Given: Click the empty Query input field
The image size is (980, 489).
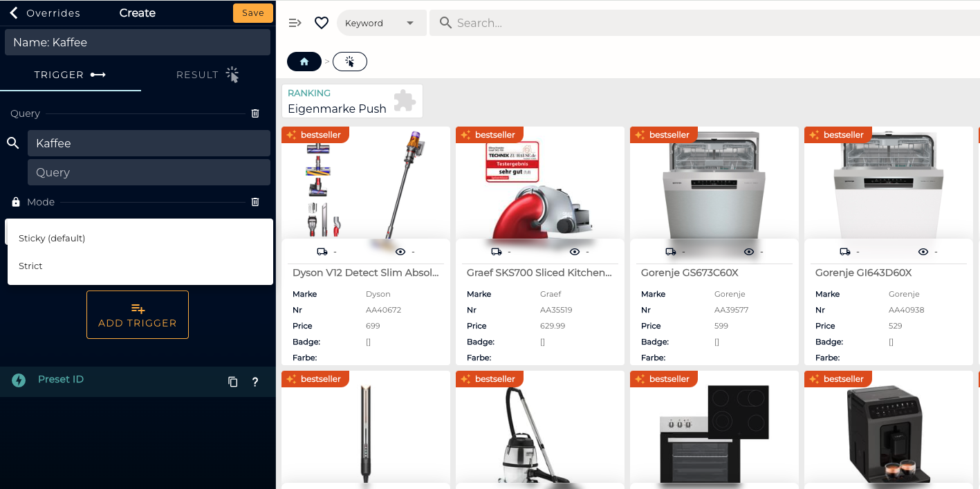Looking at the screenshot, I should 149,172.
